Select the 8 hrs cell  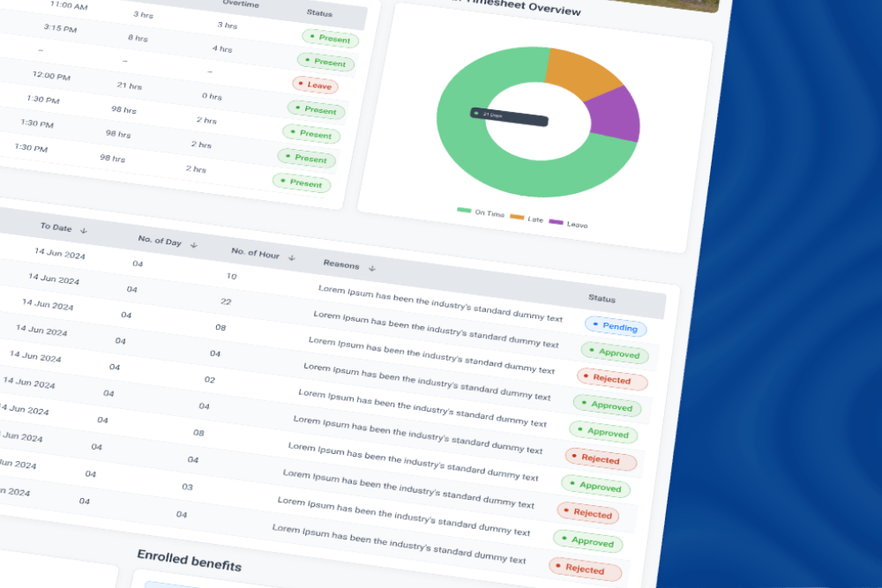coord(138,38)
